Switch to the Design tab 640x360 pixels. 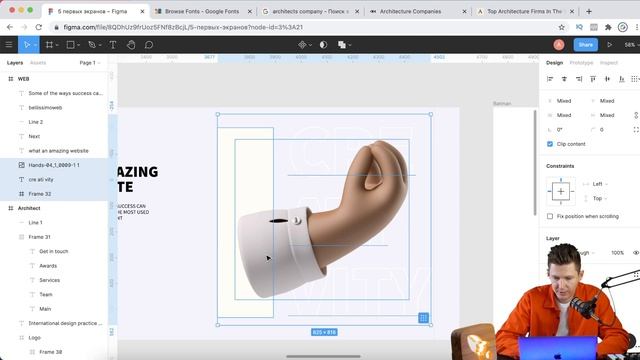click(x=554, y=63)
